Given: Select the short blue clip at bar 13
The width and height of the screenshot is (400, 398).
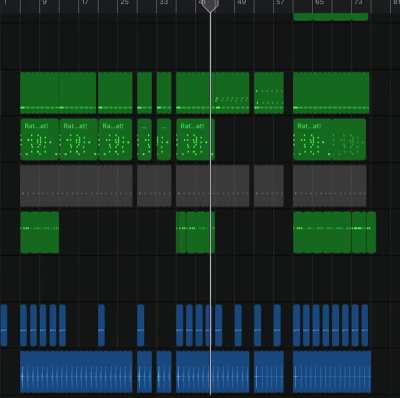Looking at the screenshot, I should click(63, 325).
